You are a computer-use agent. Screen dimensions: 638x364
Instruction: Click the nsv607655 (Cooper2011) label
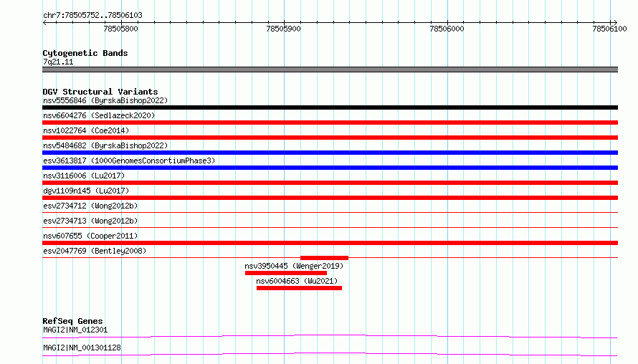(90, 236)
